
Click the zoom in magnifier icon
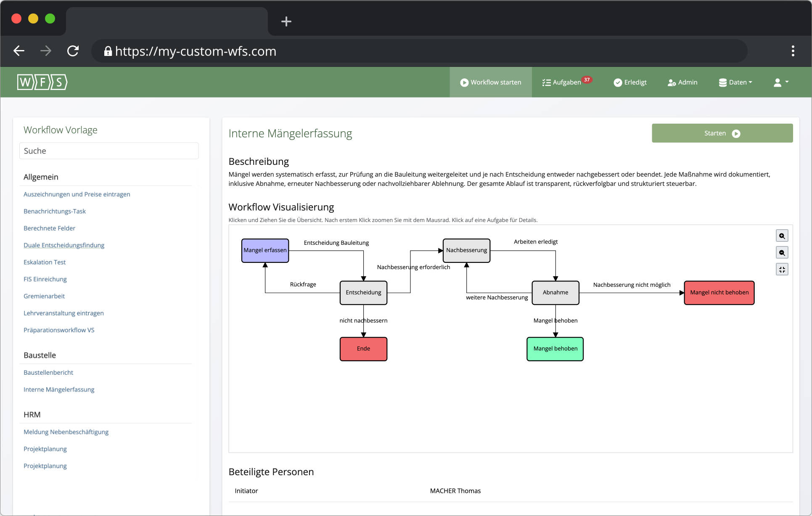(782, 236)
